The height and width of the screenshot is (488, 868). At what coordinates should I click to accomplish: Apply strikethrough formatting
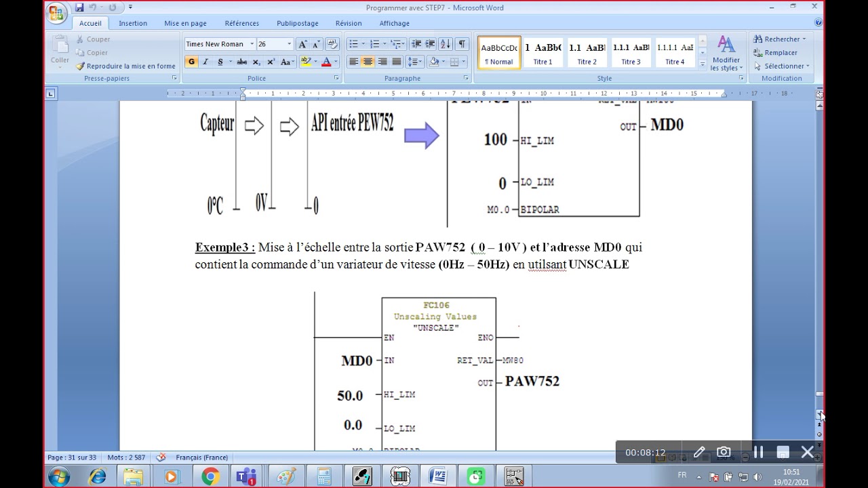[241, 62]
